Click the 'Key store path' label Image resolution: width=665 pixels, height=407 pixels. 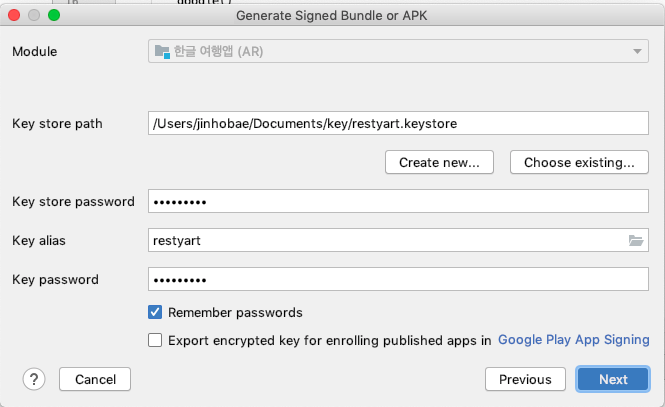[58, 123]
